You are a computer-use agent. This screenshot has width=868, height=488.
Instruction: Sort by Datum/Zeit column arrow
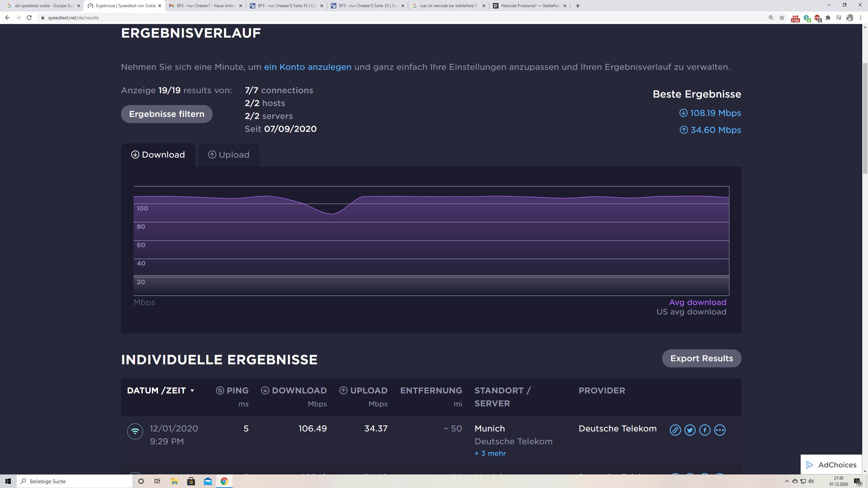coord(192,391)
